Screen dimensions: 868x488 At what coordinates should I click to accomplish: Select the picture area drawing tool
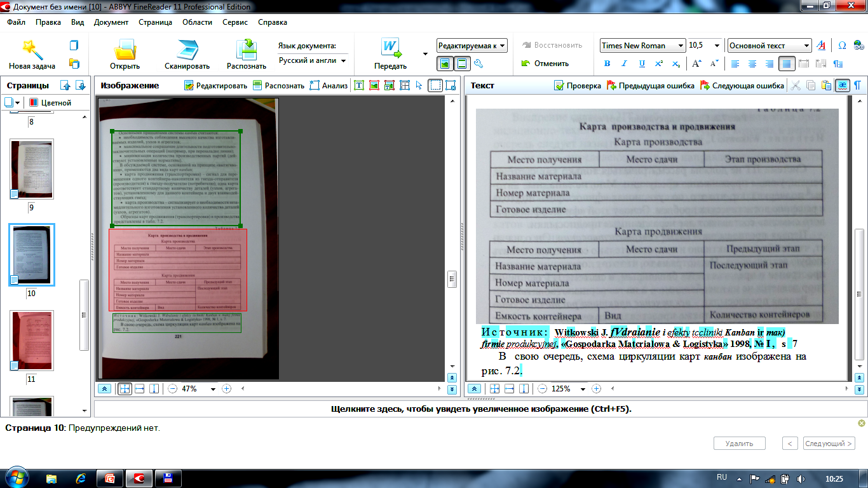click(x=374, y=85)
